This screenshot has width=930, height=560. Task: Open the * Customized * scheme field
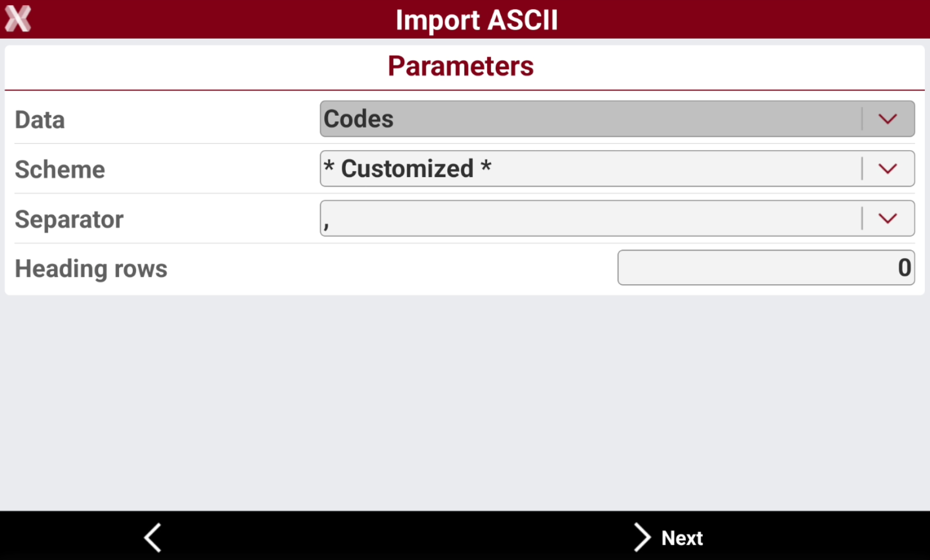click(x=617, y=169)
